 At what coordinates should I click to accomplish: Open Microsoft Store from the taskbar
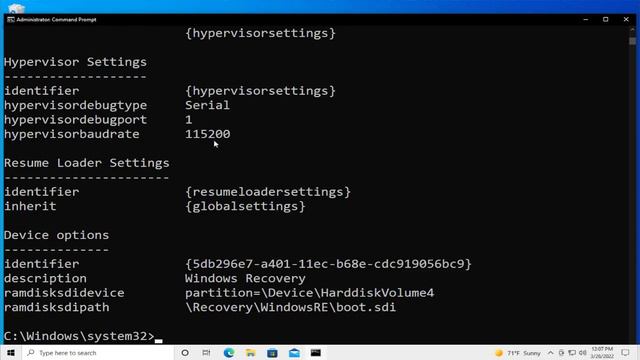272,353
